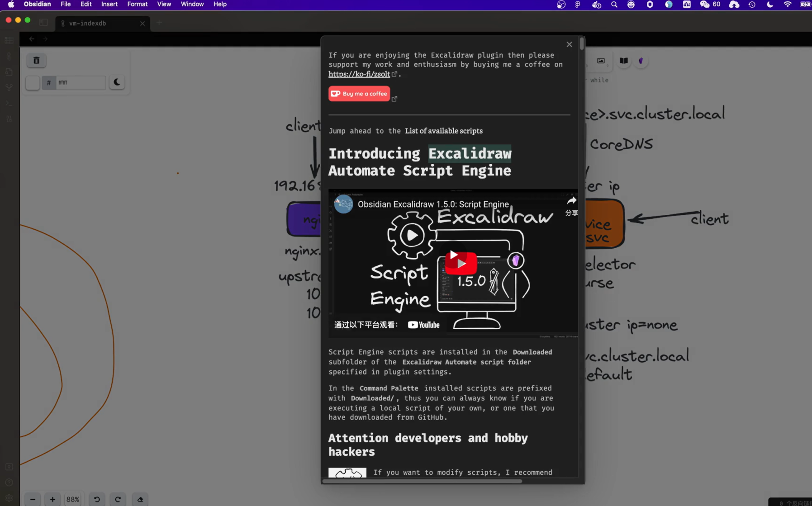This screenshot has height=506, width=812.
Task: Close the script engine dialog
Action: click(569, 44)
